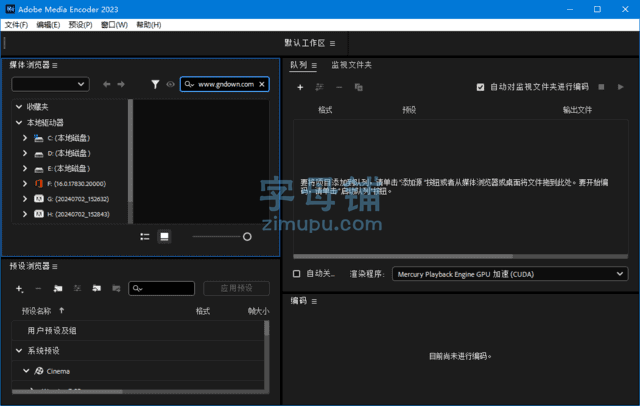This screenshot has height=406, width=640.
Task: Clear the www.gndown.com search text
Action: click(262, 84)
